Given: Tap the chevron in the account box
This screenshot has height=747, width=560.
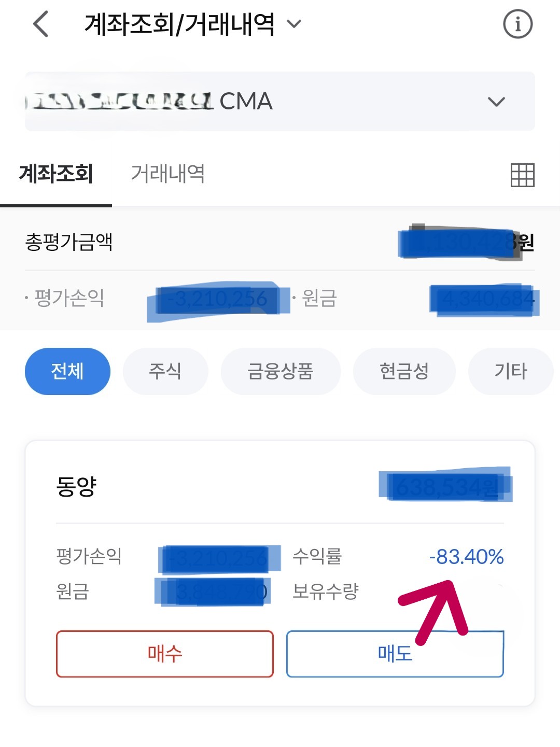Looking at the screenshot, I should pyautogui.click(x=496, y=102).
